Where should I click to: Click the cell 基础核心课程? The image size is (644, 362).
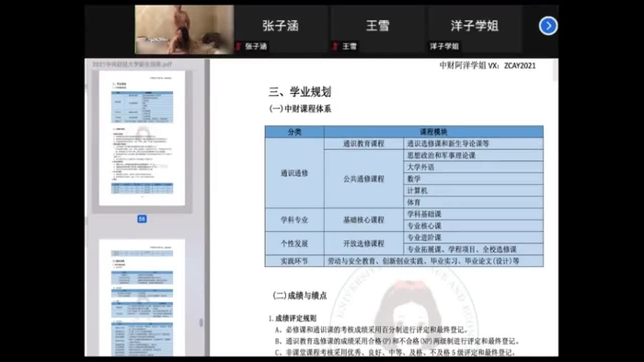coord(364,219)
